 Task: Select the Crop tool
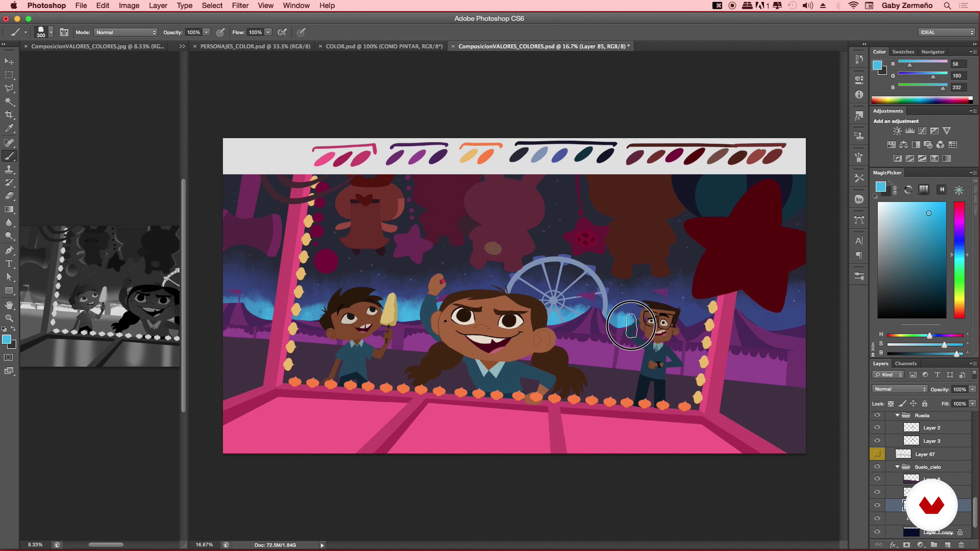point(9,115)
